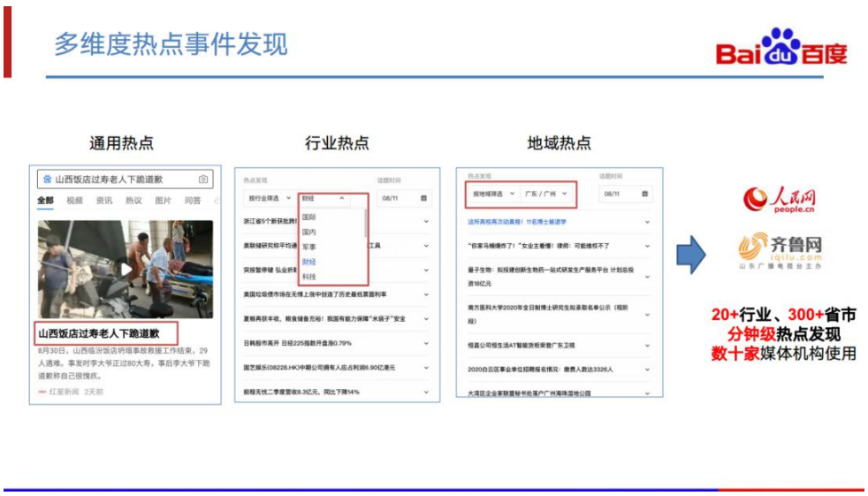Click the Baidu paw icon in search box
This screenshot has height=496, width=868.
(x=47, y=179)
